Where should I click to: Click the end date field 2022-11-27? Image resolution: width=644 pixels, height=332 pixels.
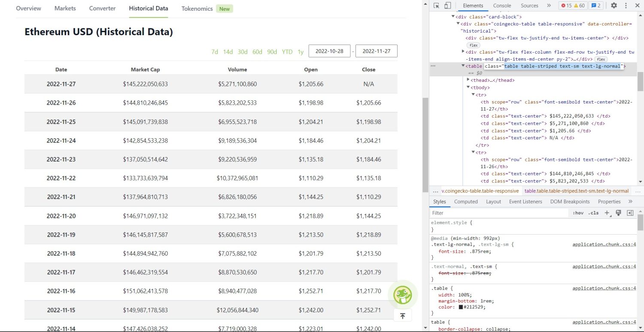[x=377, y=51]
